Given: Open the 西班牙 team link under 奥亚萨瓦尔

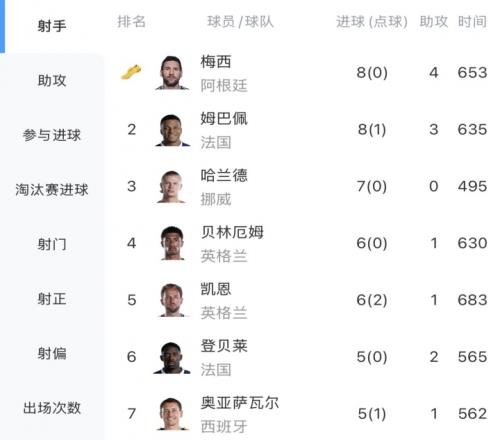Looking at the screenshot, I should [224, 426].
